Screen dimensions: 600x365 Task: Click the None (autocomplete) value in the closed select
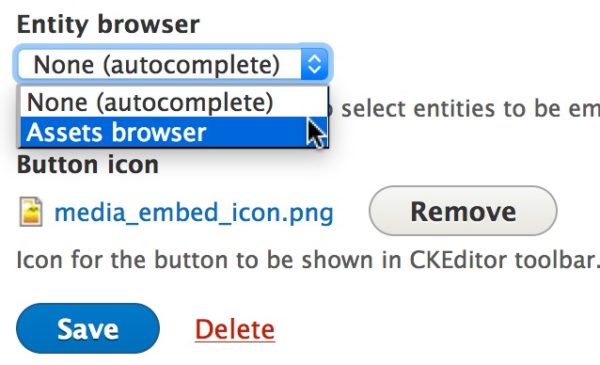pos(157,64)
